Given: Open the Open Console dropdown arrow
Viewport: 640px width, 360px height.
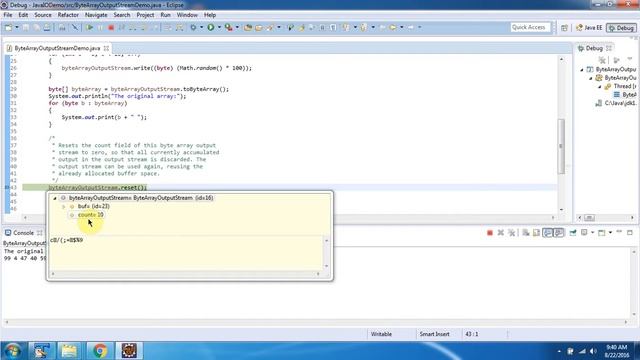Looking at the screenshot, I should coord(610,233).
